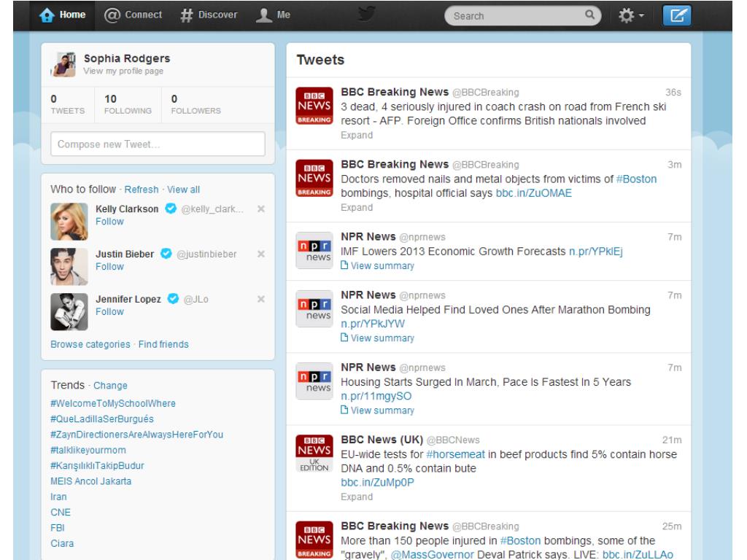
Task: Expand the horsemeat BBC News UK tweet
Action: point(357,497)
